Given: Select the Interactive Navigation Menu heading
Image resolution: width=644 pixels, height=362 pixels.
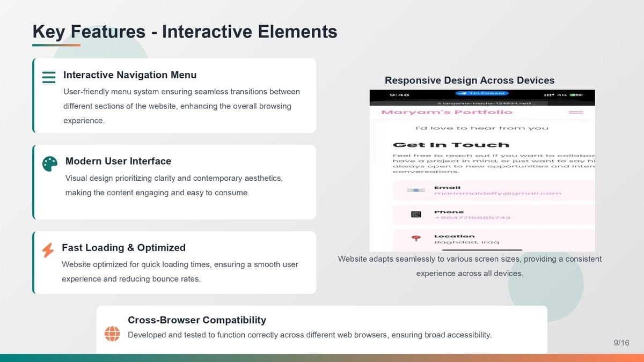Looking at the screenshot, I should tap(130, 75).
